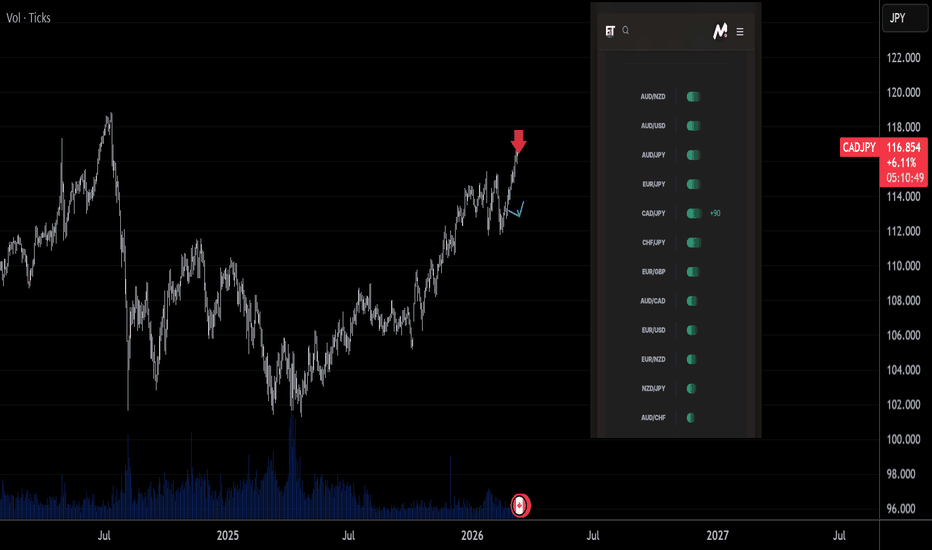Click the 110.000 level on the price scale
Image resolution: width=932 pixels, height=550 pixels.
[x=904, y=266]
